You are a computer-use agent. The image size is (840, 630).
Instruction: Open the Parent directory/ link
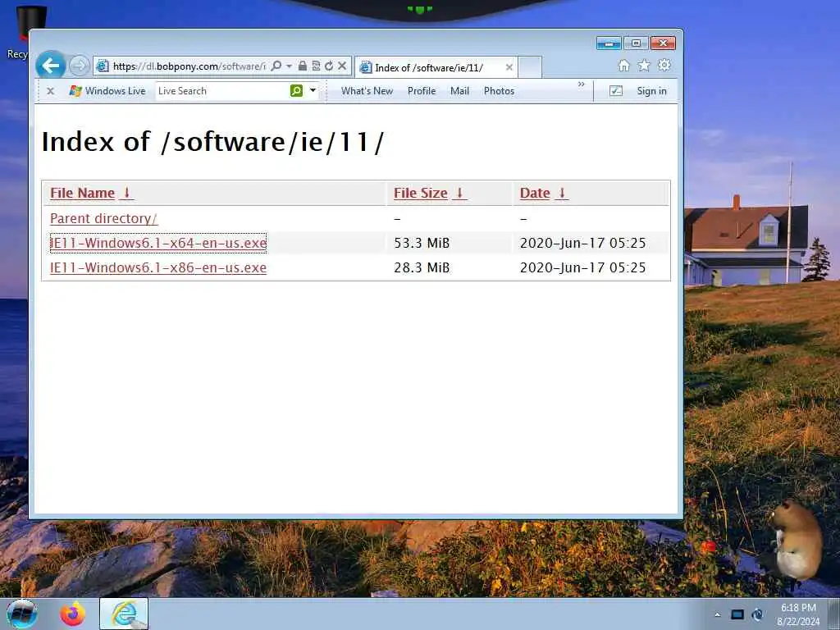pos(103,218)
